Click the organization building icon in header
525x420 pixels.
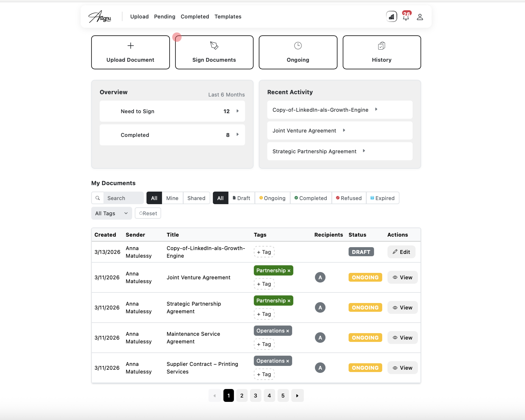(391, 17)
